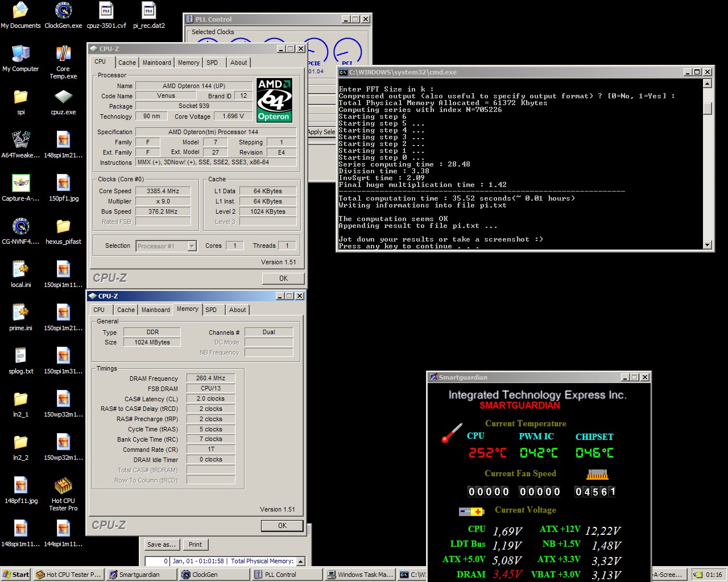Open Mainboard tab in lower CPU-Z window
The image size is (728, 582).
coord(155,310)
